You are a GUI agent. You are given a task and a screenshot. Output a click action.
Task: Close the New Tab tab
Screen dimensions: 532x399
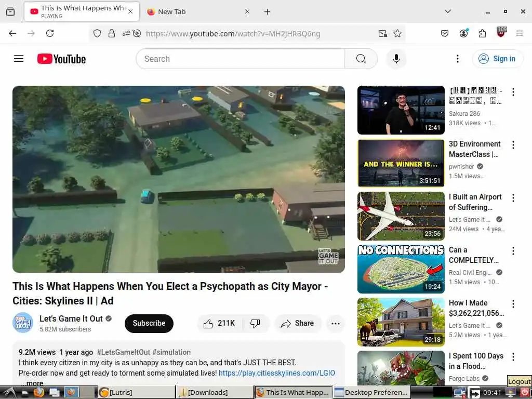click(x=247, y=11)
